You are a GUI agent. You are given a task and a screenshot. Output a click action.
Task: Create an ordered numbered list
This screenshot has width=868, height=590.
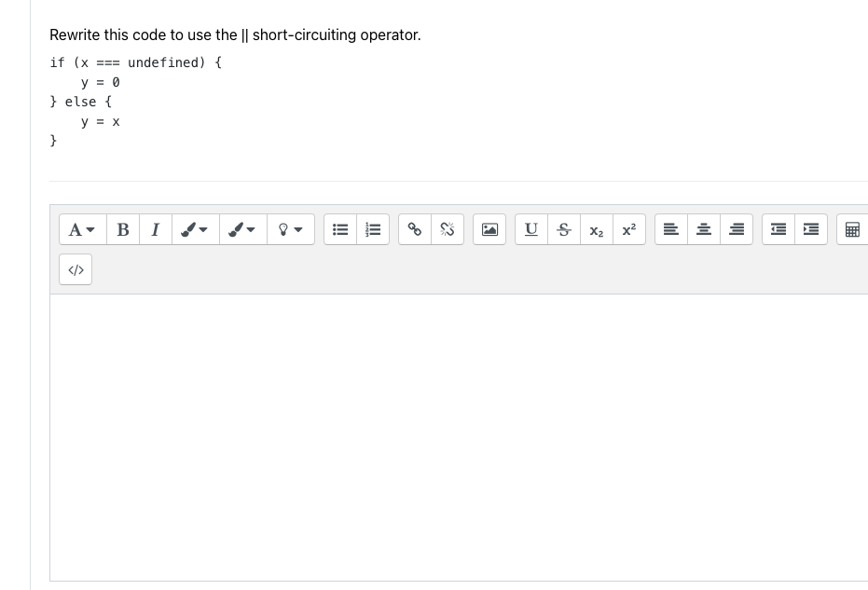tap(373, 229)
